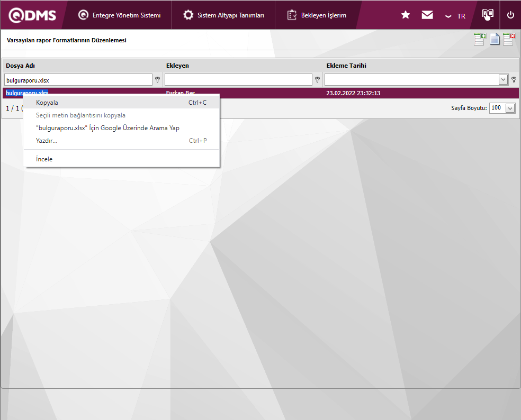This screenshot has height=420, width=521.
Task: Focus the Ekleyen filter field
Action: click(238, 80)
